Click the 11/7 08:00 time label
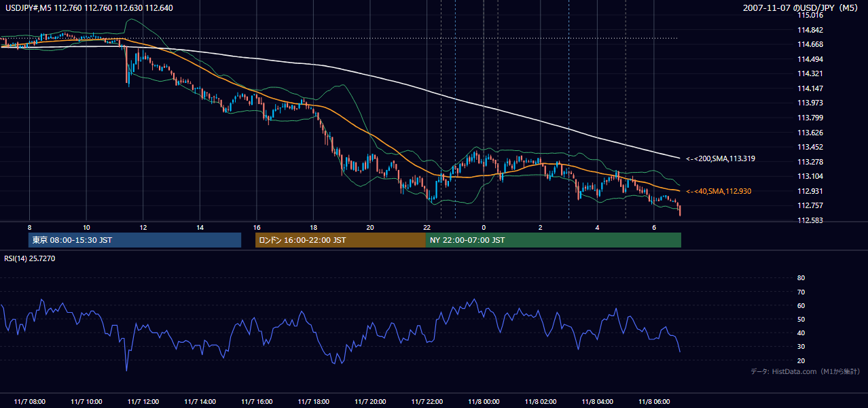Viewport: 868px width, 408px height. pos(29,402)
